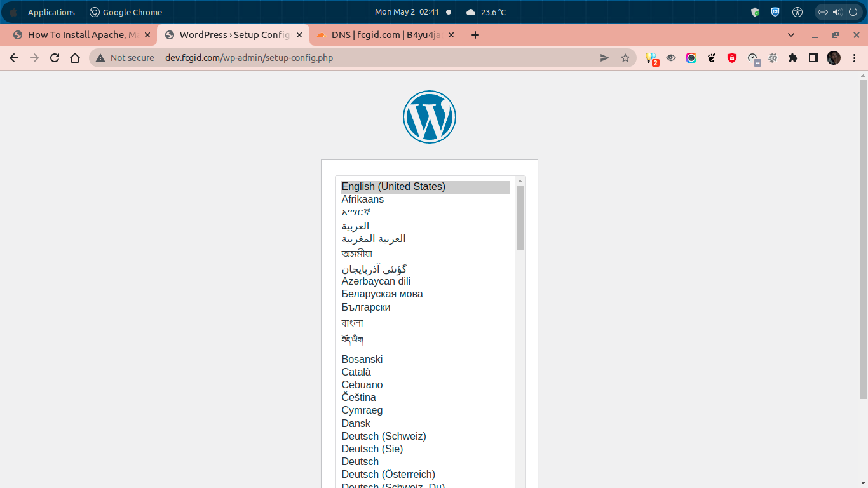Click the browser forward arrow
868x488 pixels.
34,58
